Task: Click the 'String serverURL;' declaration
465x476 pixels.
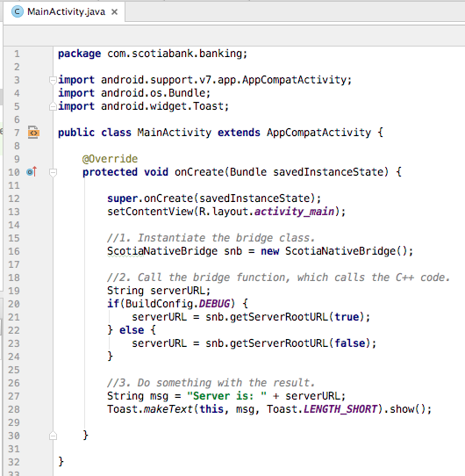Action: 159,291
